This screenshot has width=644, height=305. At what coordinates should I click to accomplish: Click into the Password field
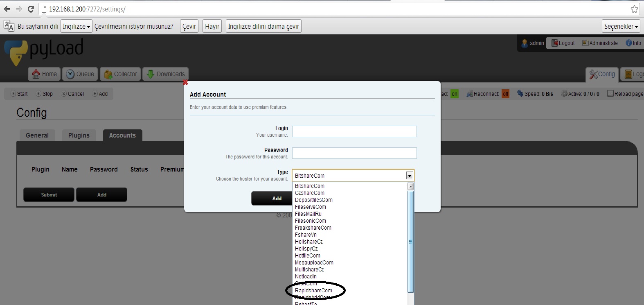(354, 153)
